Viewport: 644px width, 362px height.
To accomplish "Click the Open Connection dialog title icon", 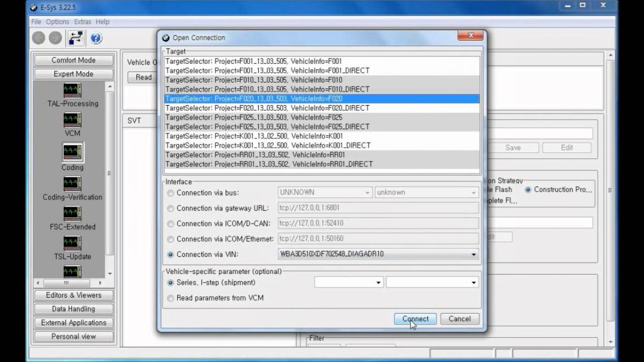I will coord(166,38).
